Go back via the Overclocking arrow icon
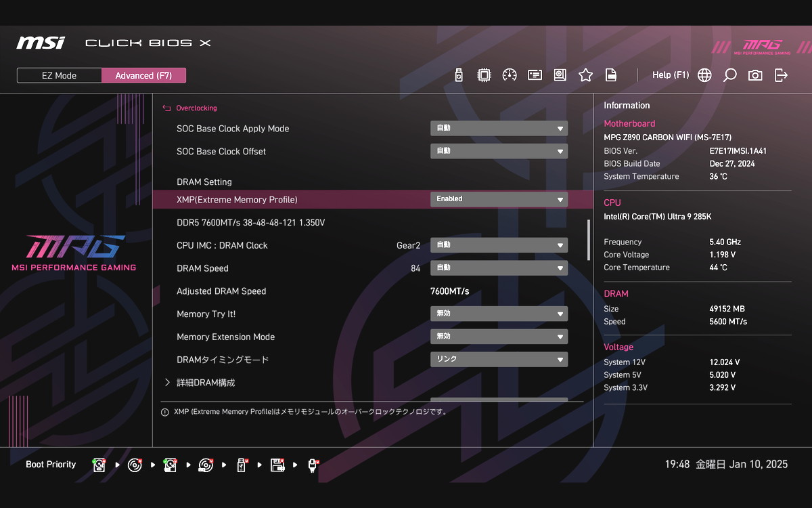Image resolution: width=812 pixels, height=508 pixels. pyautogui.click(x=166, y=108)
